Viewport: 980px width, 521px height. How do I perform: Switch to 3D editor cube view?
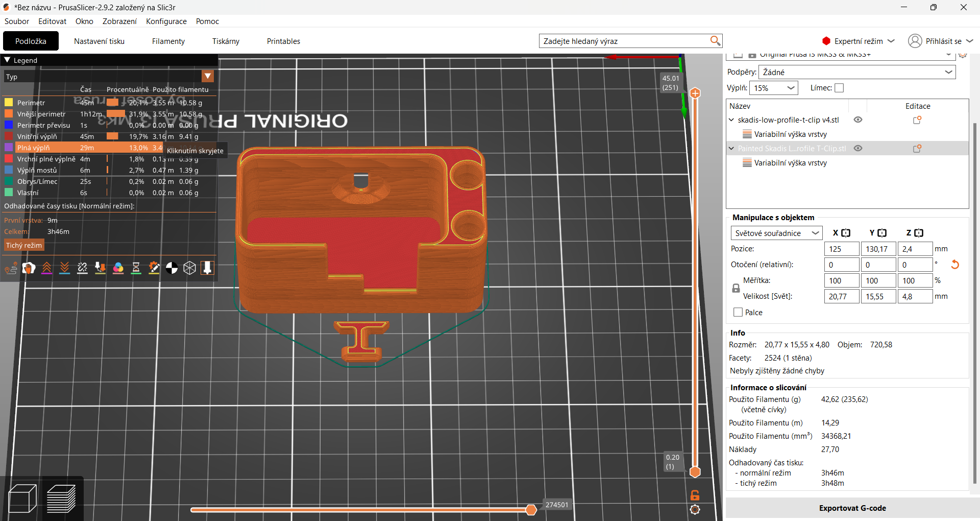tap(23, 499)
